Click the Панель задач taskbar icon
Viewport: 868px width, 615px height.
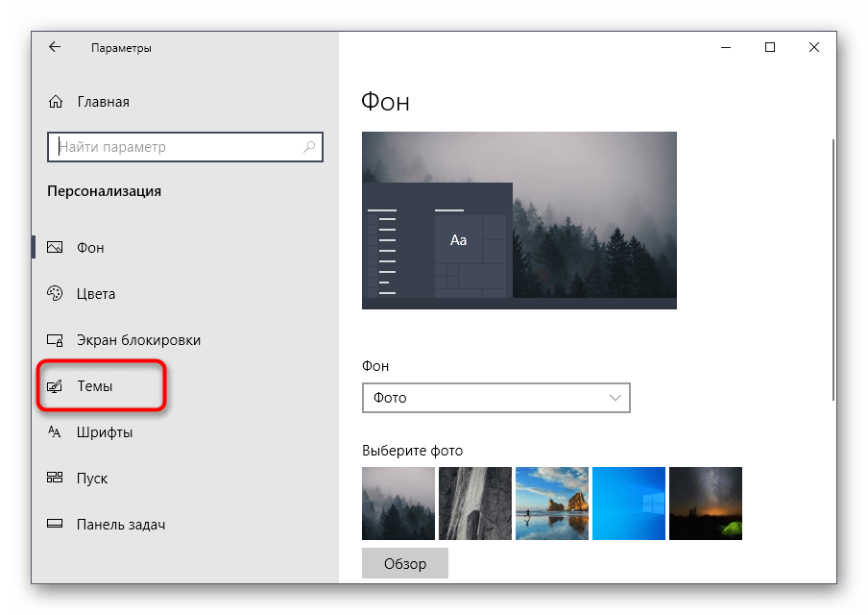(x=56, y=525)
